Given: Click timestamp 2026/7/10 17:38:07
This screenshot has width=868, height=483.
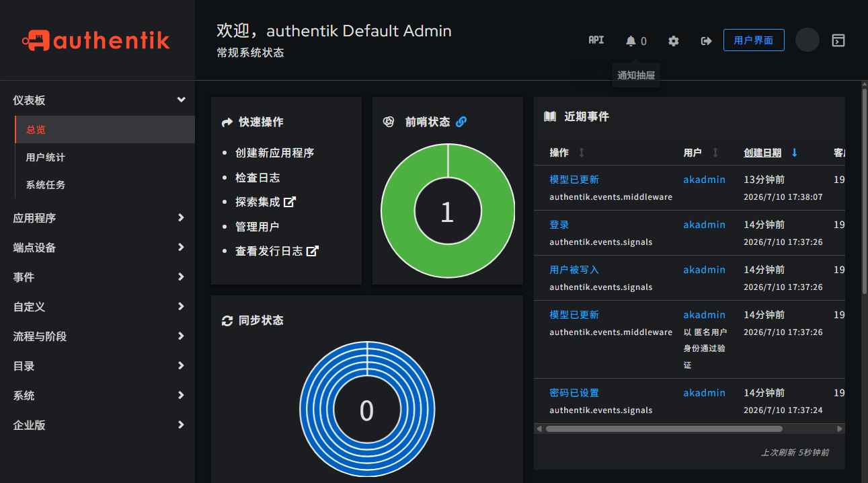Looking at the screenshot, I should click(783, 197).
